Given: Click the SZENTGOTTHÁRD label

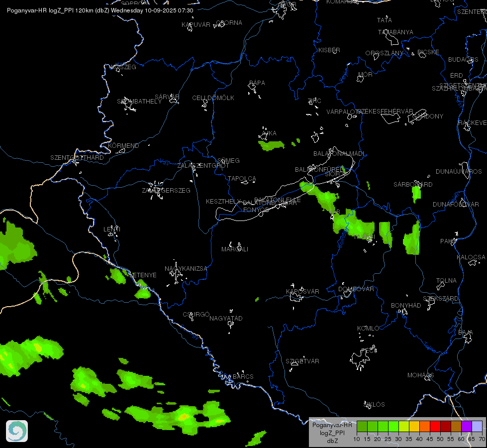Looking at the screenshot, I should point(77,158).
